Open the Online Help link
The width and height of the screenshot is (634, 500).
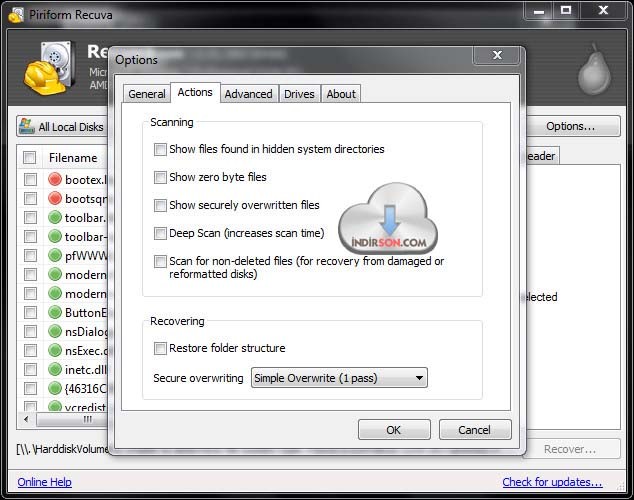click(x=44, y=482)
